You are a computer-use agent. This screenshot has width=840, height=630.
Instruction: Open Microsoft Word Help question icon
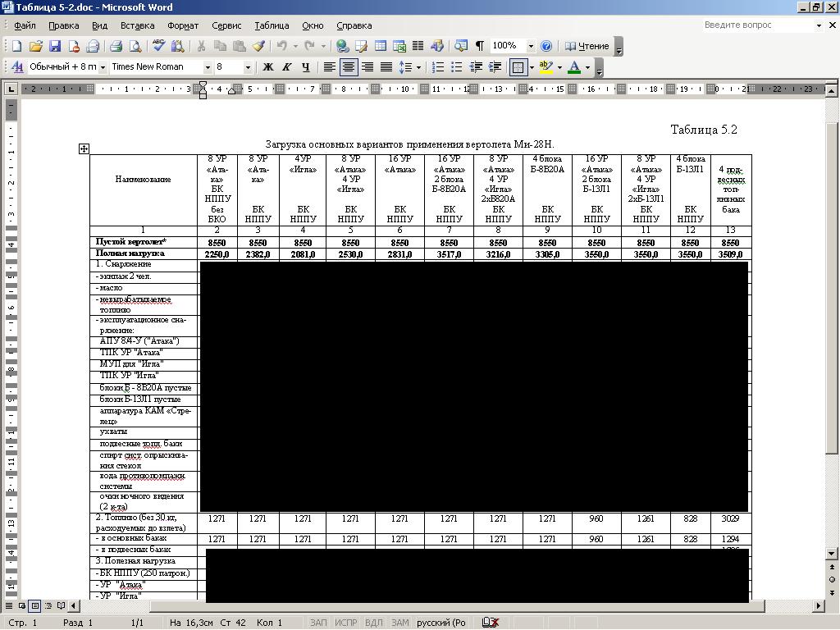point(546,46)
